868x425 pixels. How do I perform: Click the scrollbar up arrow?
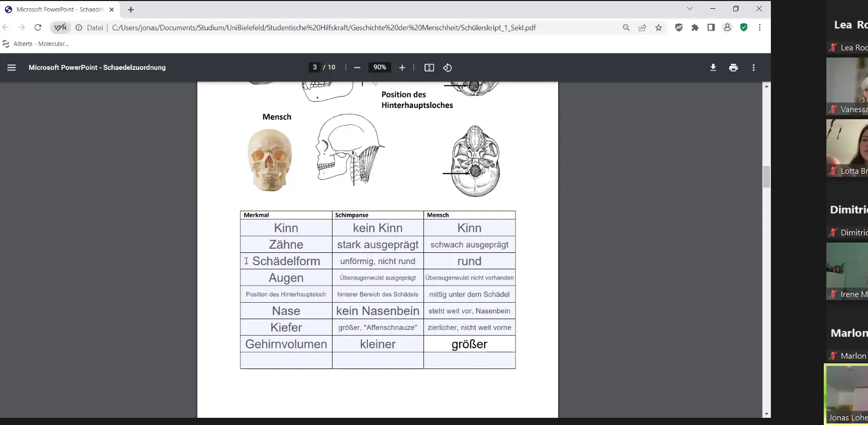click(x=766, y=86)
